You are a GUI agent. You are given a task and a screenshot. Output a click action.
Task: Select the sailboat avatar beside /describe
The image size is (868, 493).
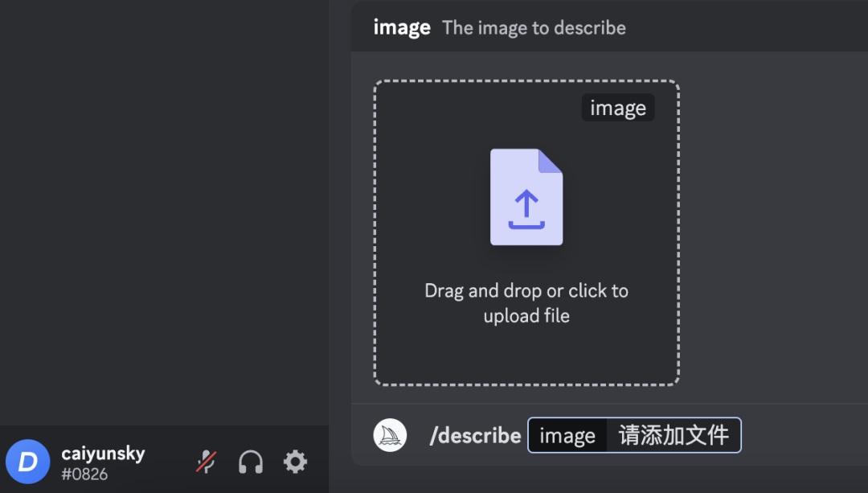click(391, 435)
